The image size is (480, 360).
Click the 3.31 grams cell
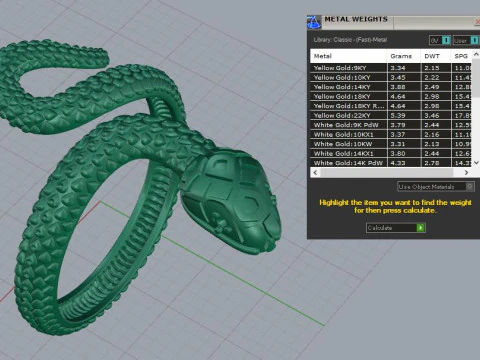pos(404,144)
